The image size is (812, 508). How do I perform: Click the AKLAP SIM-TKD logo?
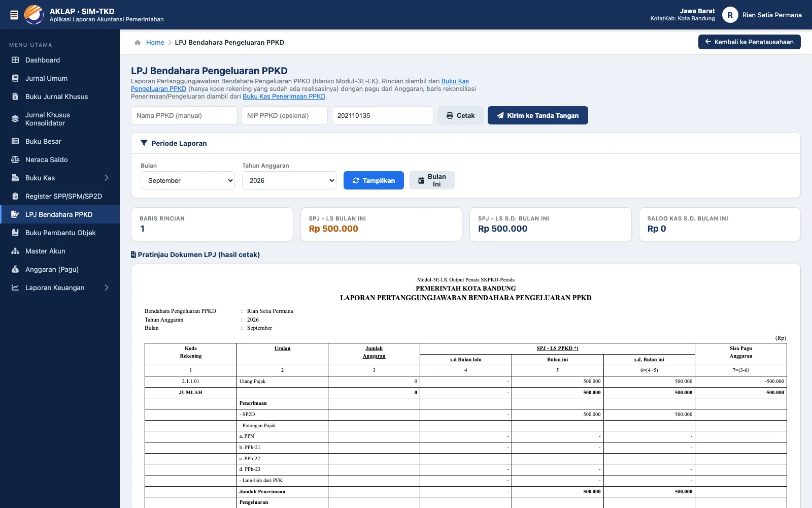[34, 15]
